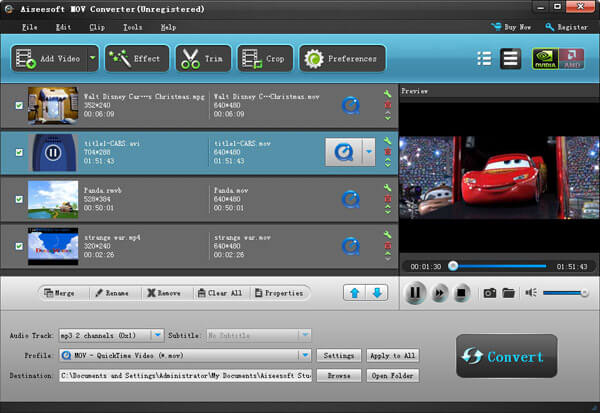Click the Settings button
This screenshot has height=413, width=600.
coord(339,356)
